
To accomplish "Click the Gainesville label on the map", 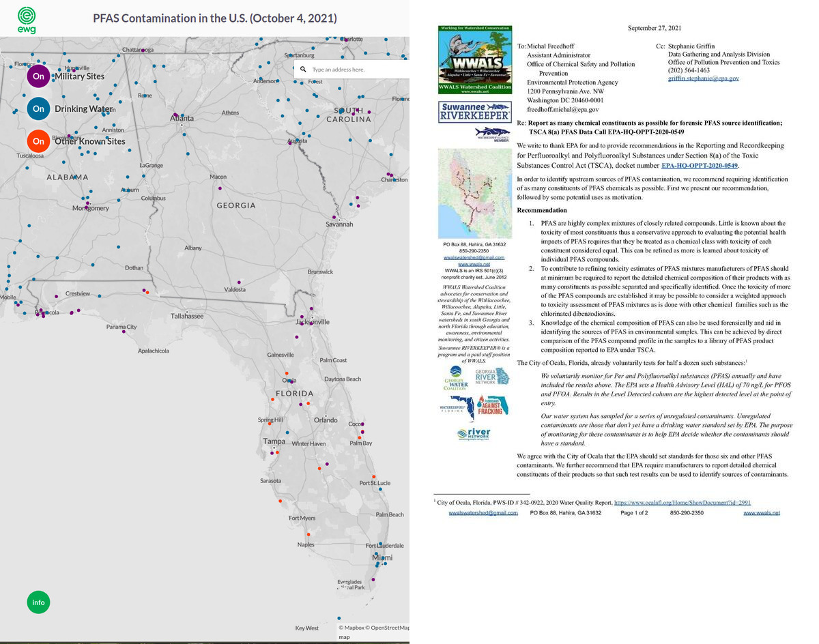I will point(281,355).
